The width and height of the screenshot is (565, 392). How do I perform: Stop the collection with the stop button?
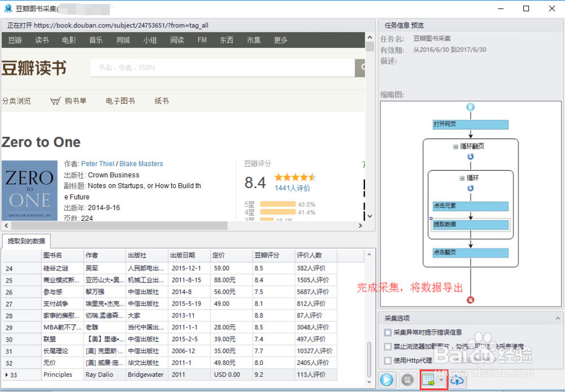click(x=407, y=380)
